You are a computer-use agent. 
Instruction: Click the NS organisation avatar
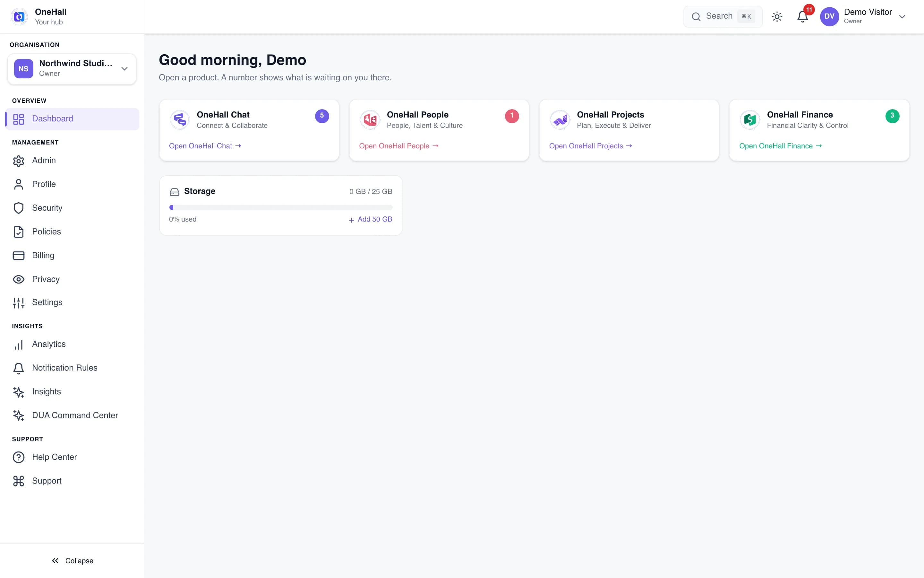[24, 69]
